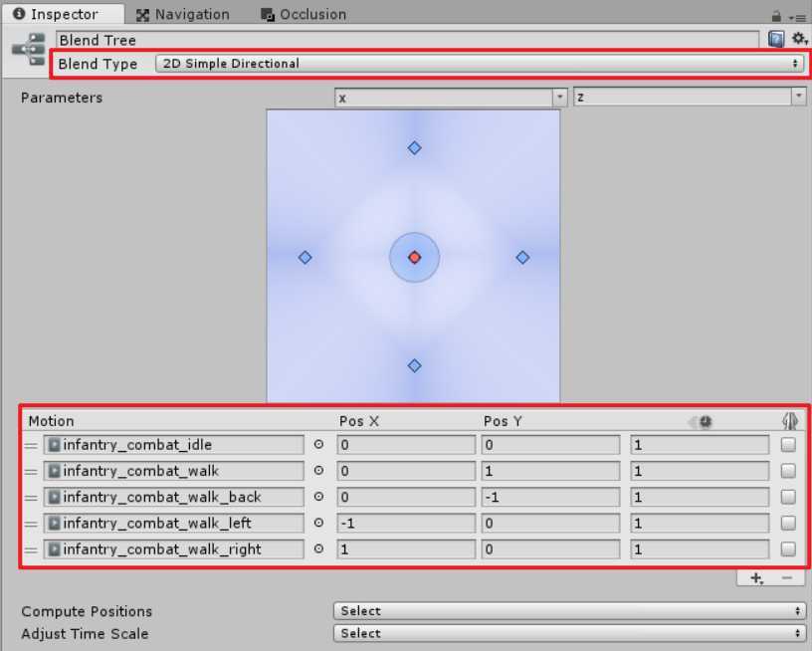Toggle mirror checkbox for infantry_combat_walk row

[x=788, y=471]
